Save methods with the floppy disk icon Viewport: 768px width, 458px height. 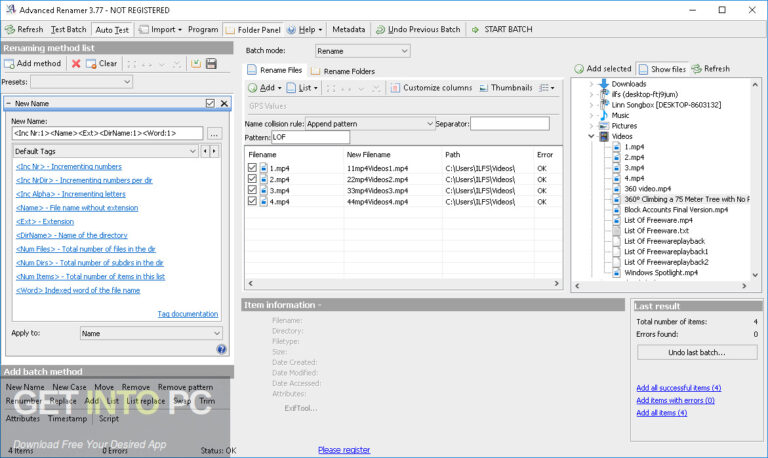coord(211,64)
